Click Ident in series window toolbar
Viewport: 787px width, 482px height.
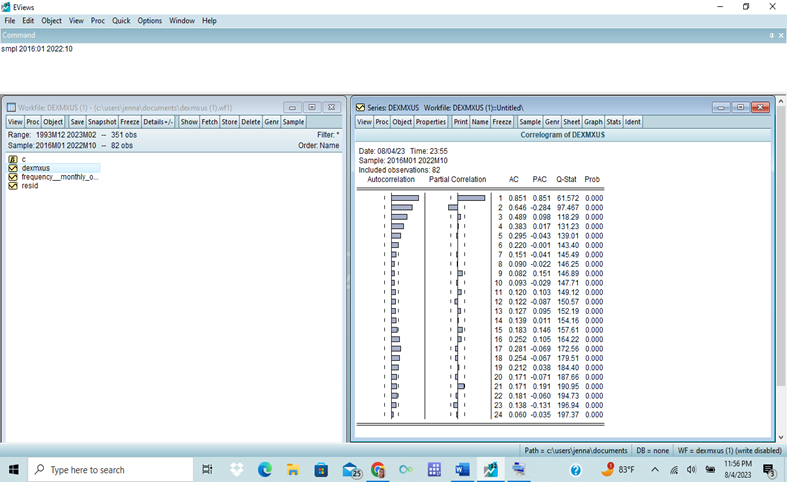click(x=632, y=122)
